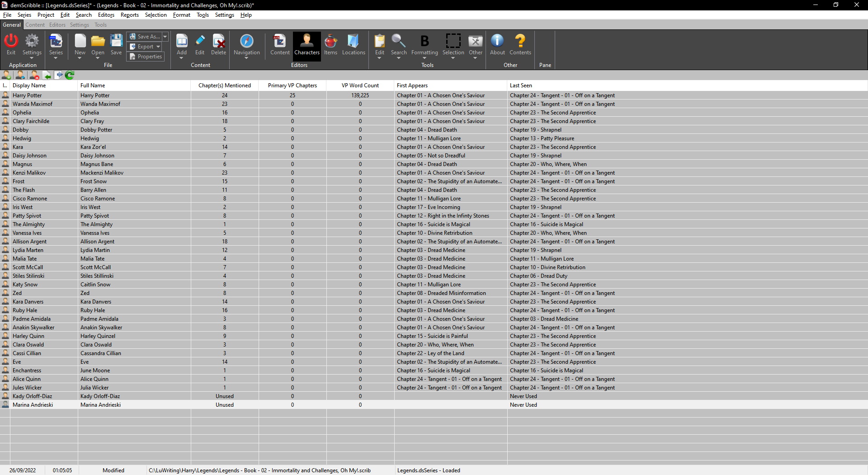This screenshot has height=475, width=868.
Task: Expand the Open file dropdown
Action: [x=98, y=58]
